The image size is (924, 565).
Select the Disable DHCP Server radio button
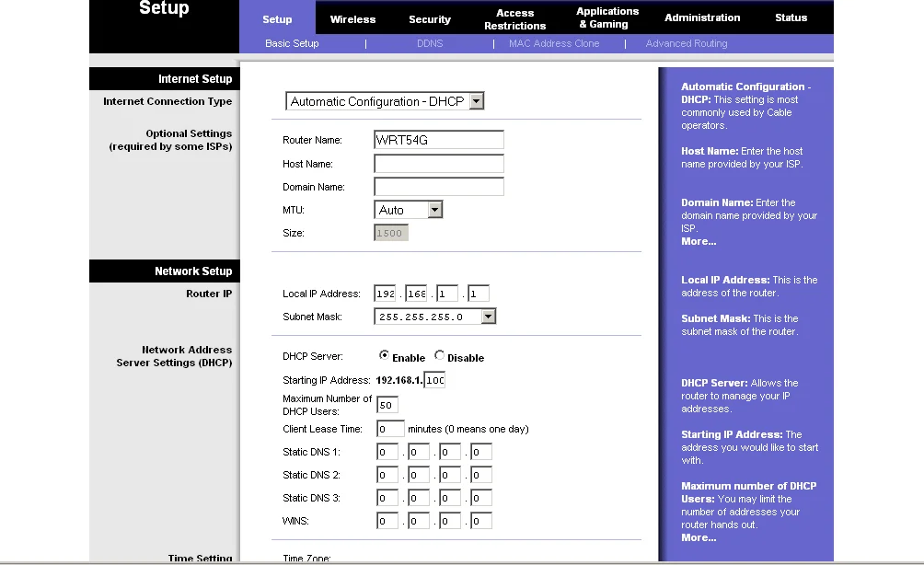click(440, 356)
